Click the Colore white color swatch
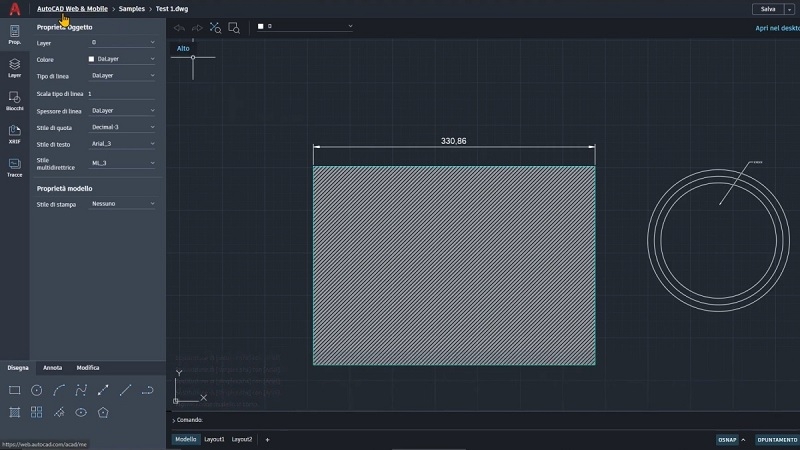Viewport: 800px width, 450px height. [91, 59]
